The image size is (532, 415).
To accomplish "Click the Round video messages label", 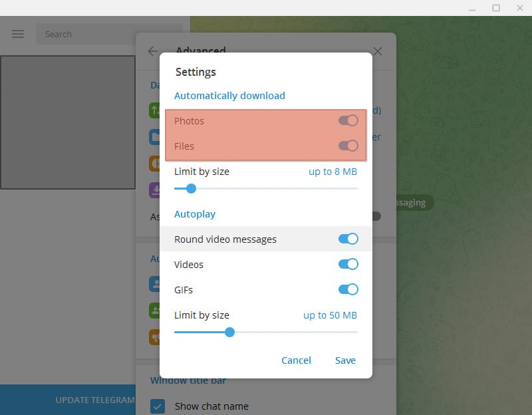I will [x=225, y=239].
